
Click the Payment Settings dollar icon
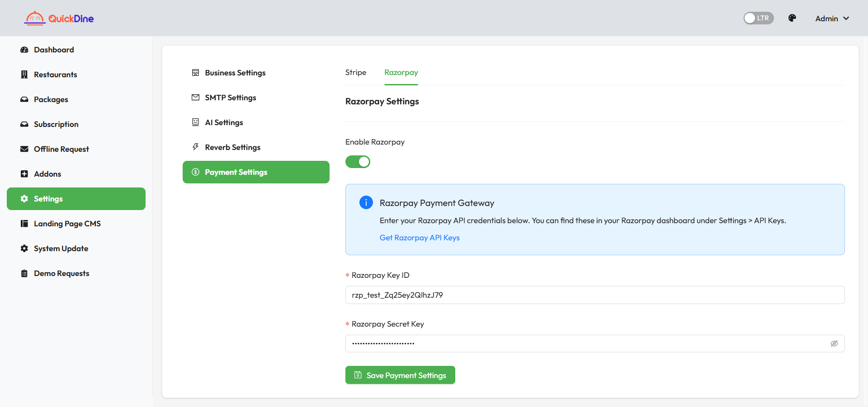point(195,172)
